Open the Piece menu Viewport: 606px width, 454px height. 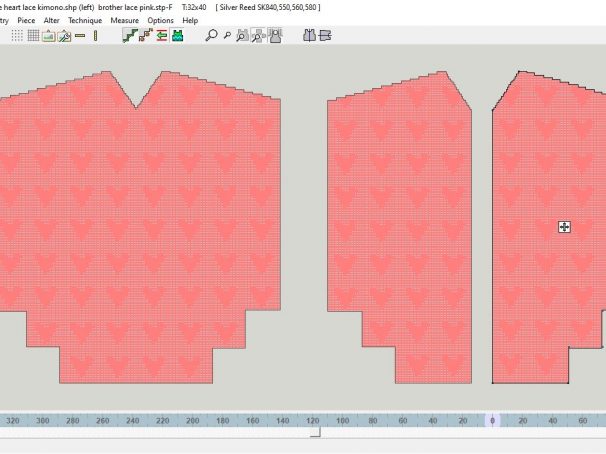pos(26,20)
